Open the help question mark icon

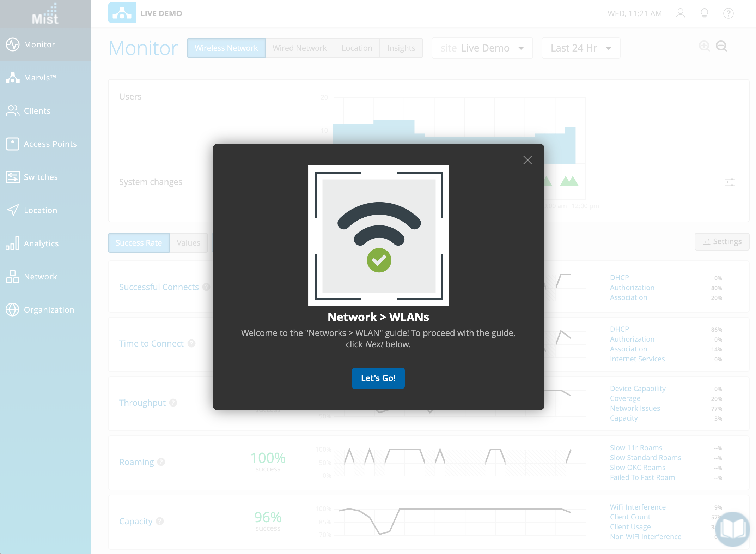point(728,13)
